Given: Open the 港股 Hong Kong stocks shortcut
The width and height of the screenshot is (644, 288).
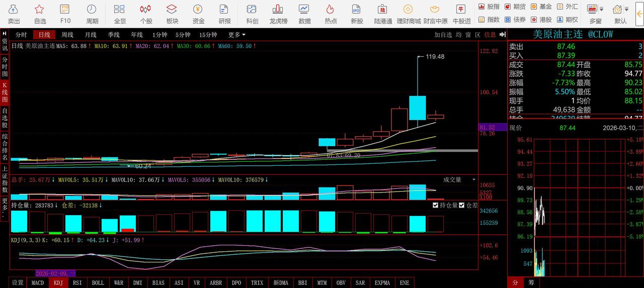Looking at the screenshot, I should (x=541, y=20).
